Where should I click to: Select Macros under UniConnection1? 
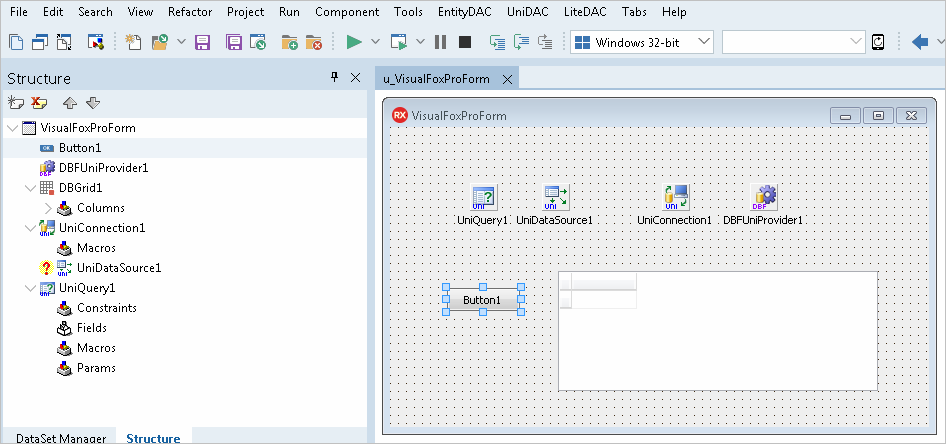click(x=97, y=248)
